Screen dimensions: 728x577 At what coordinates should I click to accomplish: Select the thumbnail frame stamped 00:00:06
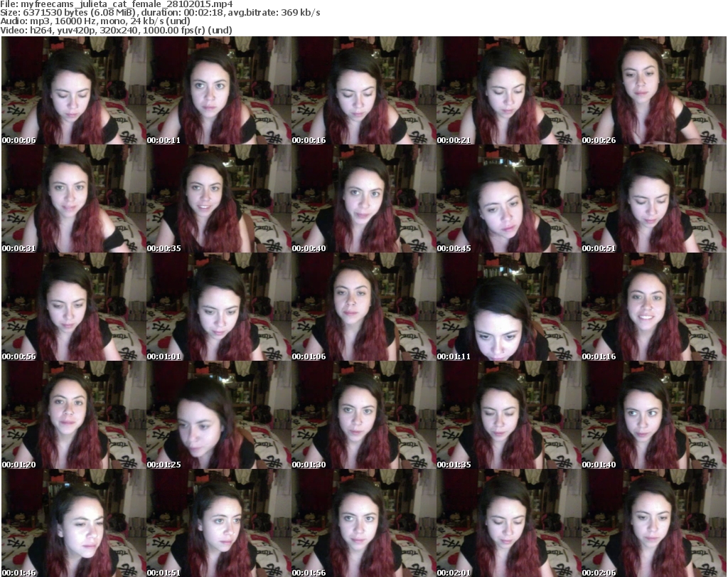74,90
